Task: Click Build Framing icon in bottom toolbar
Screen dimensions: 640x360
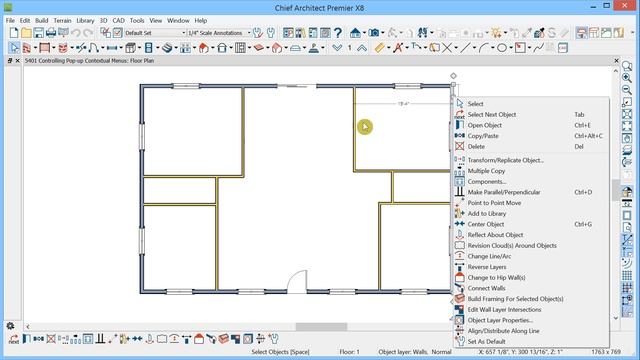Action: click(x=223, y=339)
